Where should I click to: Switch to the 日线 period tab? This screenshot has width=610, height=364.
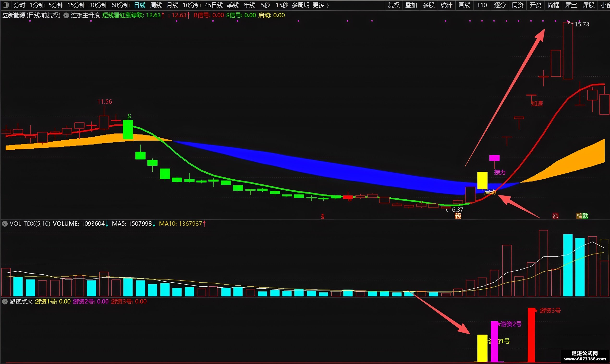point(140,5)
